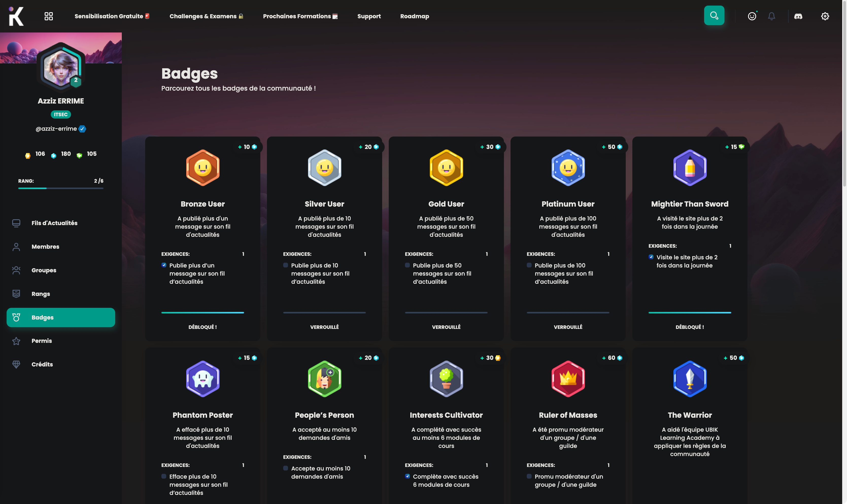Click the DÉBLOQUÉ ! label on Bronze User
The width and height of the screenshot is (847, 504).
coord(203,327)
